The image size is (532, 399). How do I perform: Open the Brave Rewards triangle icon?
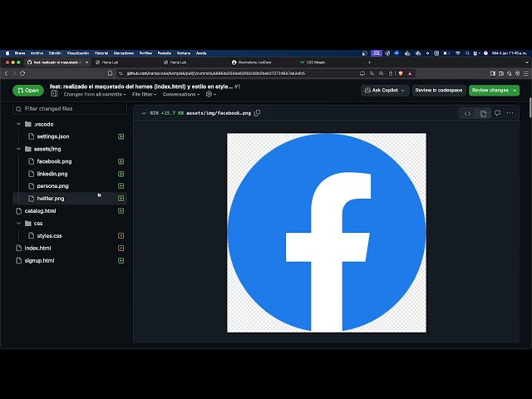(x=410, y=73)
